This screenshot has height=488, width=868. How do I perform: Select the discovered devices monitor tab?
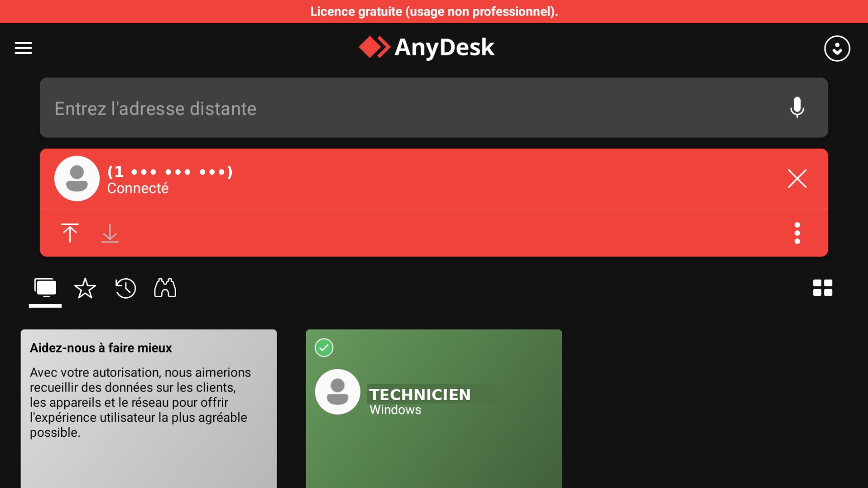click(45, 289)
